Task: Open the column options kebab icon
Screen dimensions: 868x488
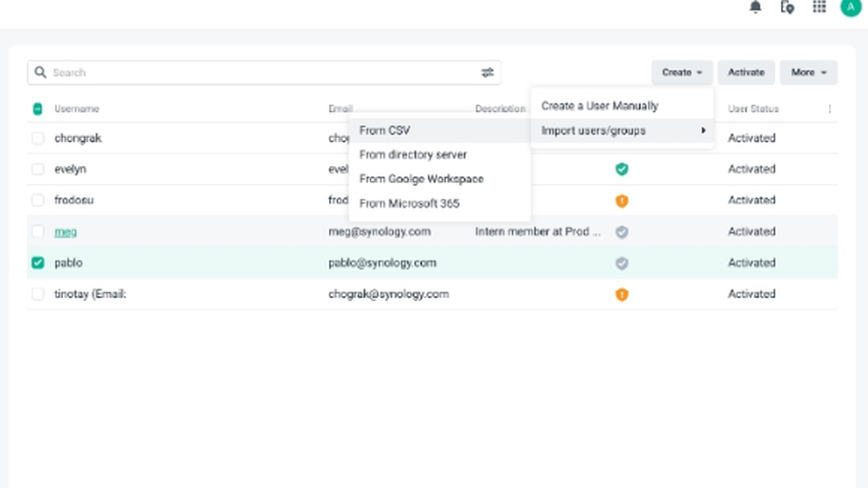Action: pyautogui.click(x=829, y=109)
